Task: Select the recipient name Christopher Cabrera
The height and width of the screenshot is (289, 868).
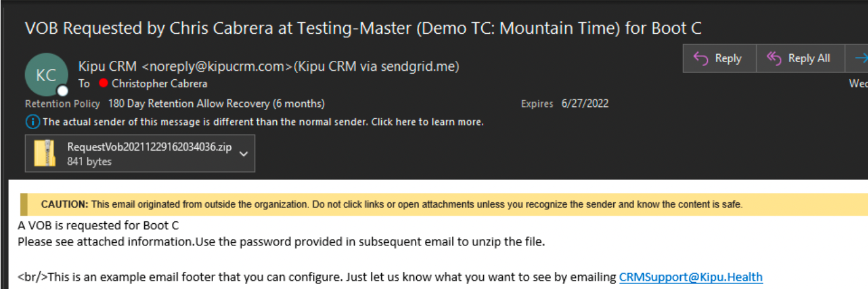Action: 159,84
